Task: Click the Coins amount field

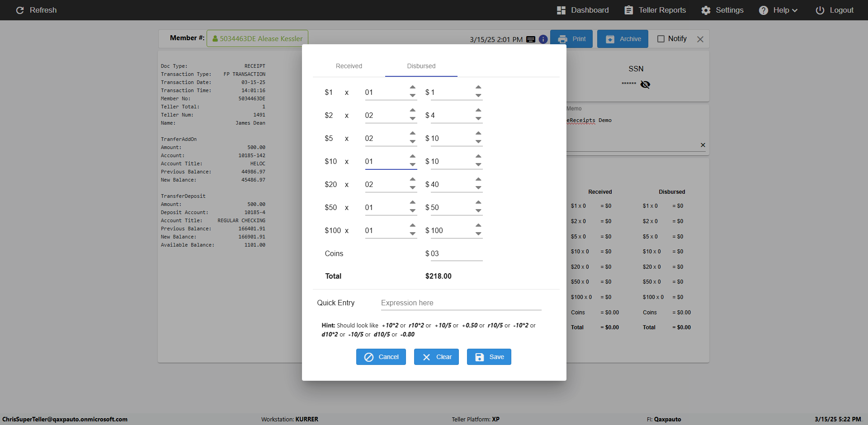Action: click(456, 254)
